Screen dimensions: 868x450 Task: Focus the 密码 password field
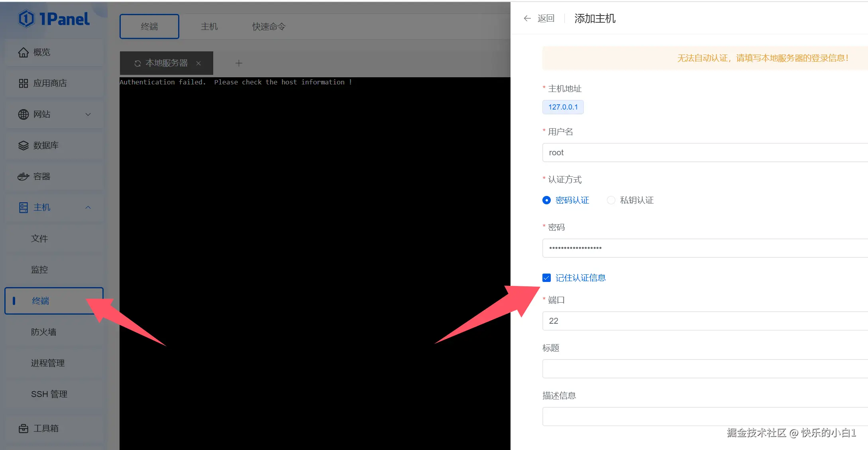pos(705,248)
